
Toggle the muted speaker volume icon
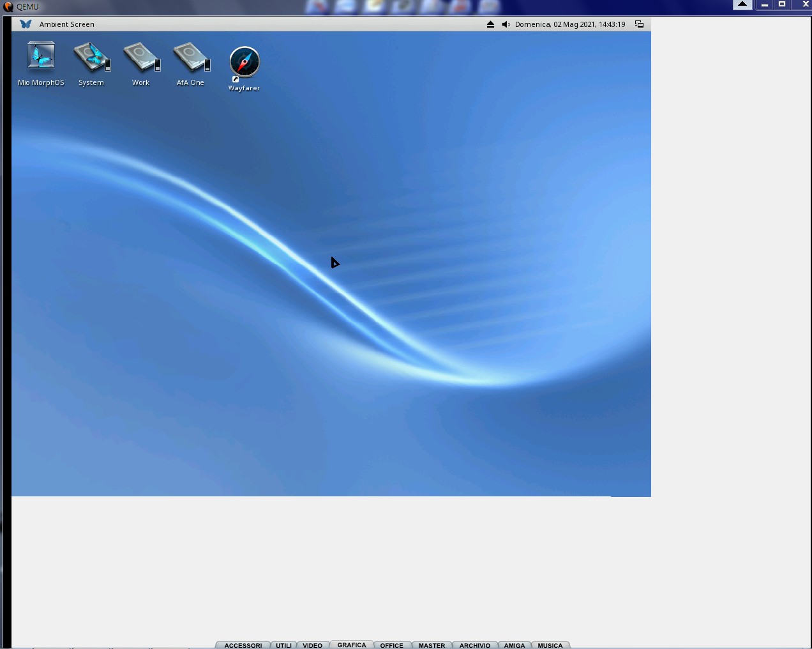(x=506, y=24)
